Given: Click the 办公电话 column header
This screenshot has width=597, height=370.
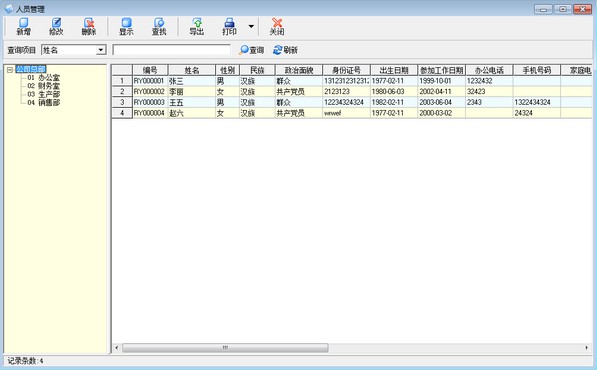Looking at the screenshot, I should [x=489, y=70].
